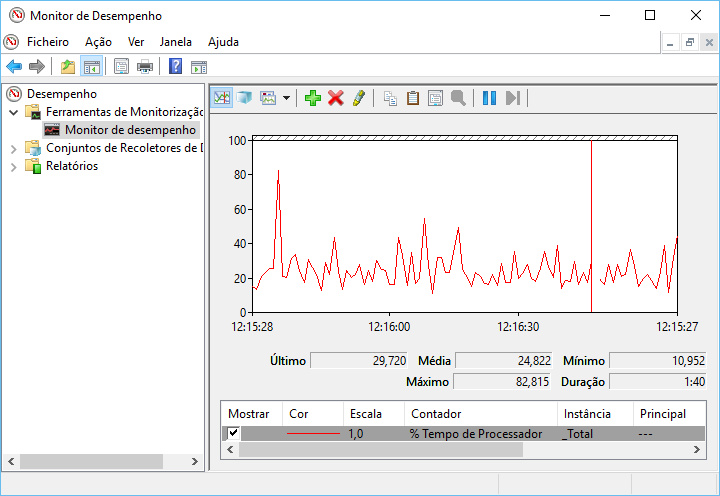Open the Properties toolbar icon

tap(121, 67)
